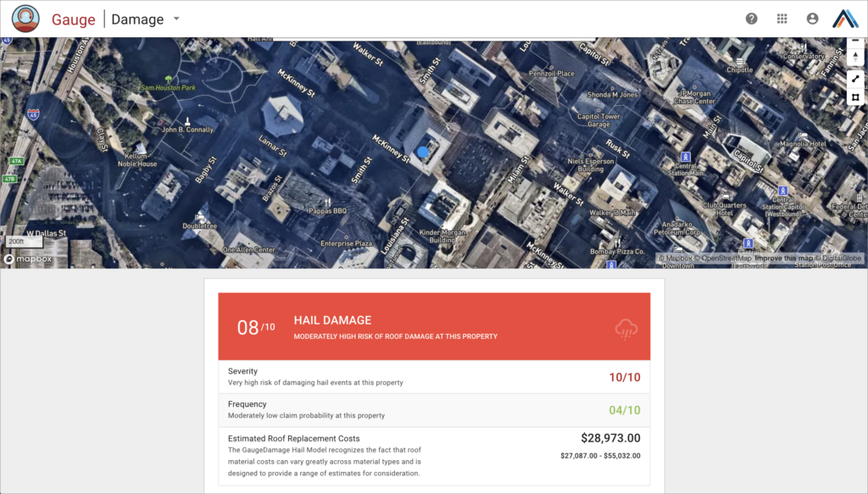The height and width of the screenshot is (494, 868).
Task: Click the 10/10 severity score
Action: [625, 377]
